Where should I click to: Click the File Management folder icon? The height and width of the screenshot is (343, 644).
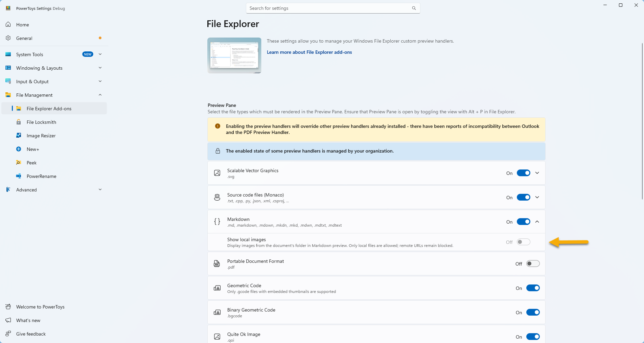8,95
